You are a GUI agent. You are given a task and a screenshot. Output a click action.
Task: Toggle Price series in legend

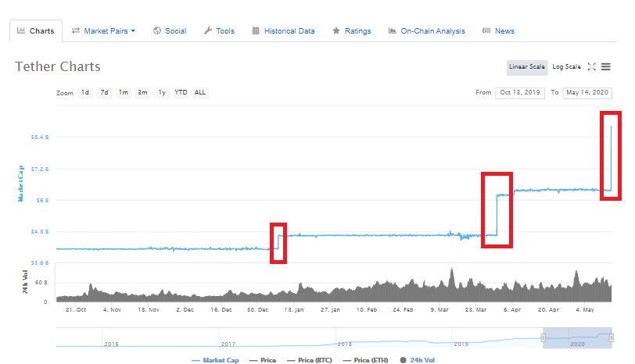(x=263, y=360)
